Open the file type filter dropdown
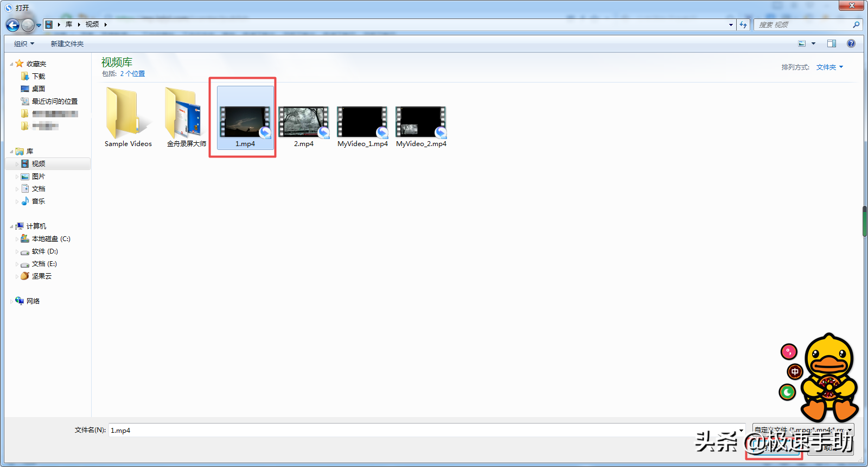Viewport: 868px width, 467px height. (x=803, y=430)
